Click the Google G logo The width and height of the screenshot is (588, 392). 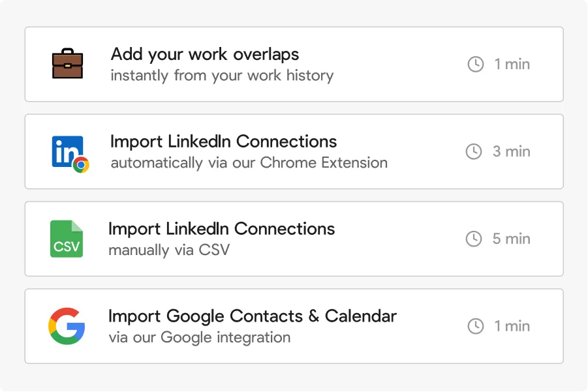(x=67, y=326)
